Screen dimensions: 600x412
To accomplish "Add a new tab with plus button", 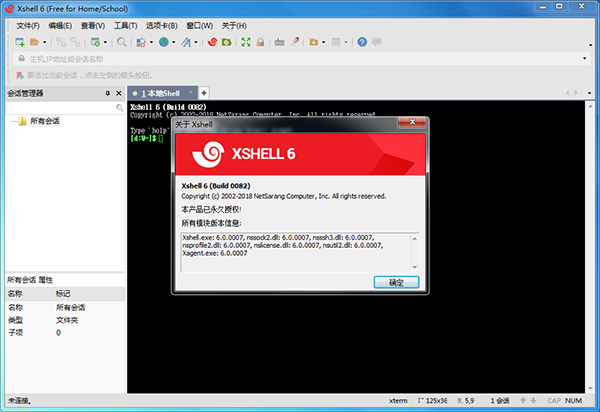I will click(x=204, y=93).
